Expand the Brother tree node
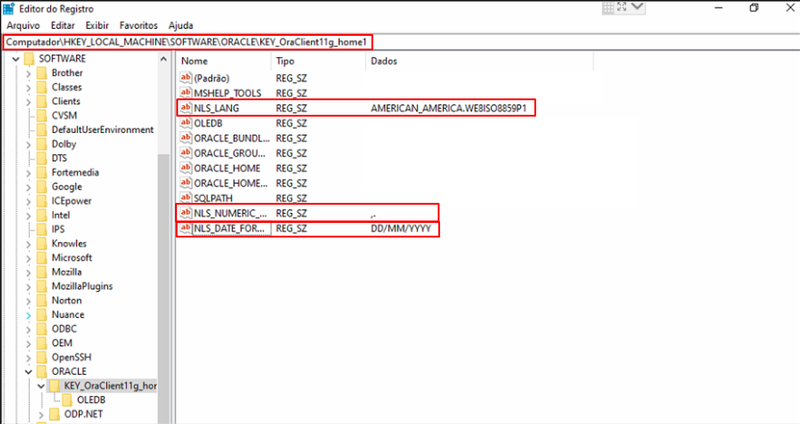Screen dimensions: 800x424 tap(29, 73)
